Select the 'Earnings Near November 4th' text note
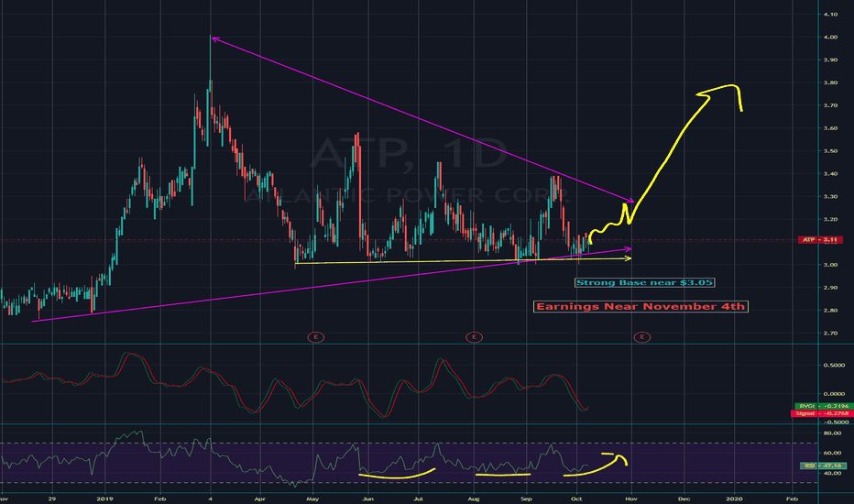 (640, 307)
